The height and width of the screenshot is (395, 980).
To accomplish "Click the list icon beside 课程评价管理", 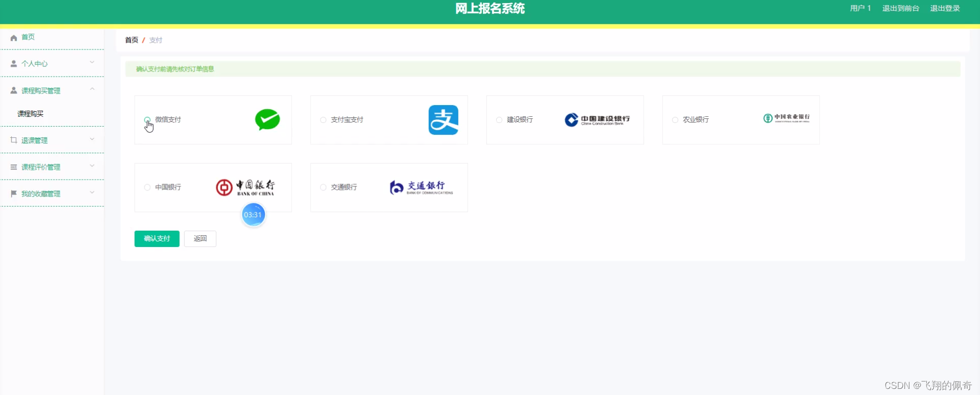I will pos(14,167).
